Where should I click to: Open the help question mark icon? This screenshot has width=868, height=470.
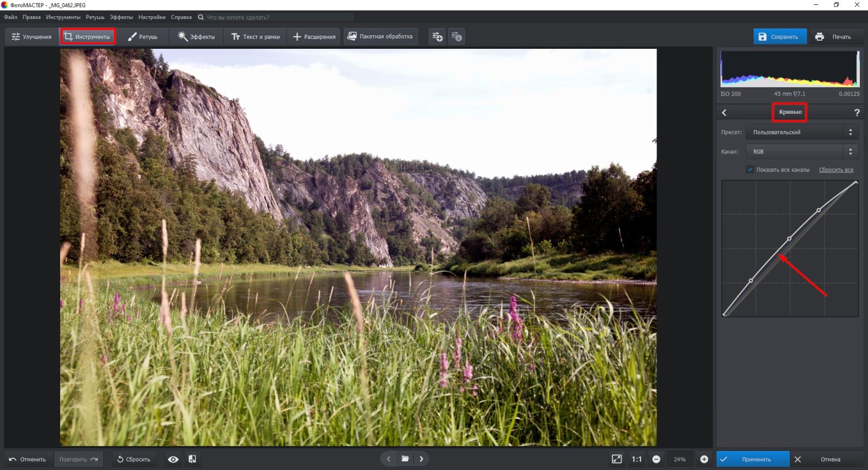857,113
